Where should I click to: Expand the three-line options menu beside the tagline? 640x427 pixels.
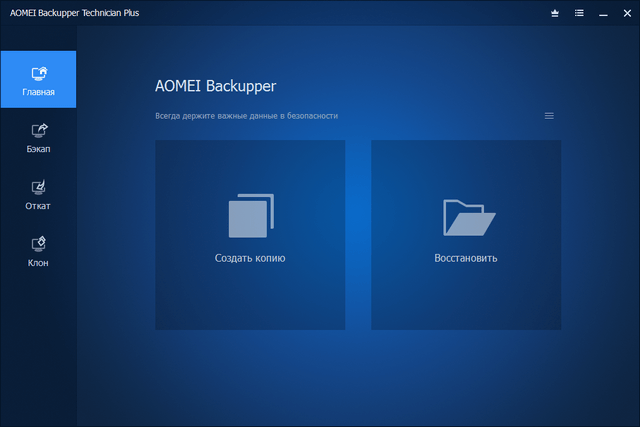click(x=549, y=116)
